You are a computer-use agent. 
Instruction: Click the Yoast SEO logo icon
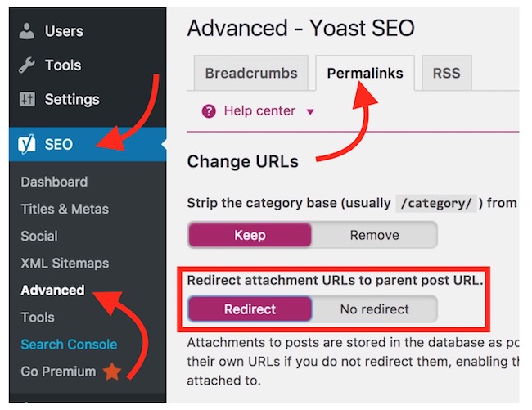27,145
